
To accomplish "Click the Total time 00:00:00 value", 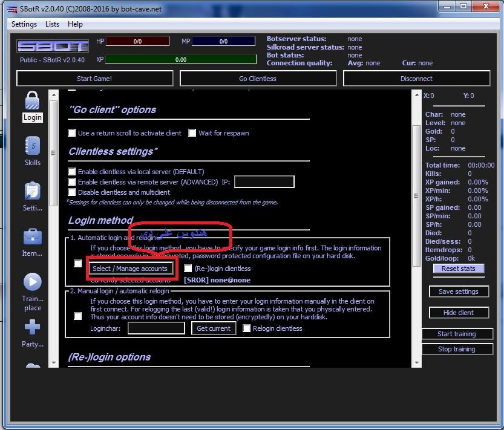I will (481, 165).
